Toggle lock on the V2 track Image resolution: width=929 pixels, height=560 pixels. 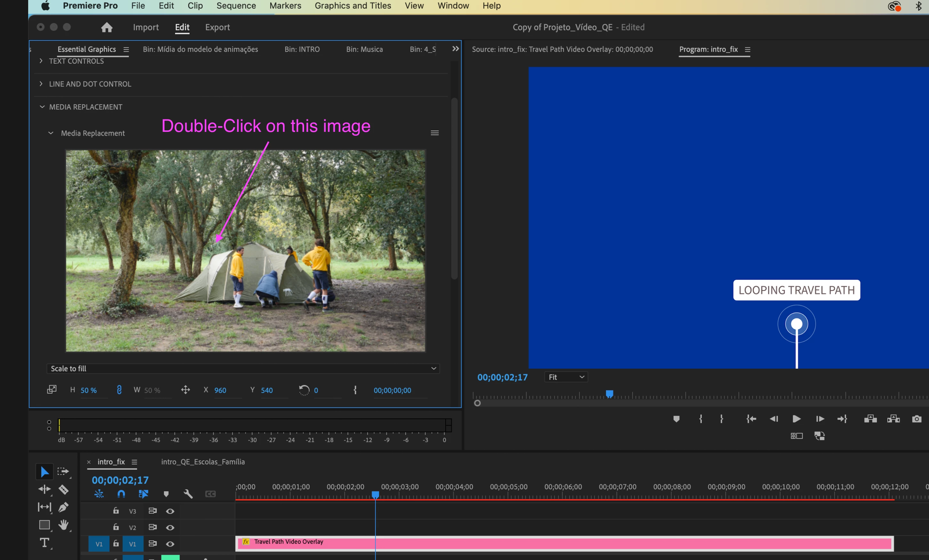pos(116,527)
